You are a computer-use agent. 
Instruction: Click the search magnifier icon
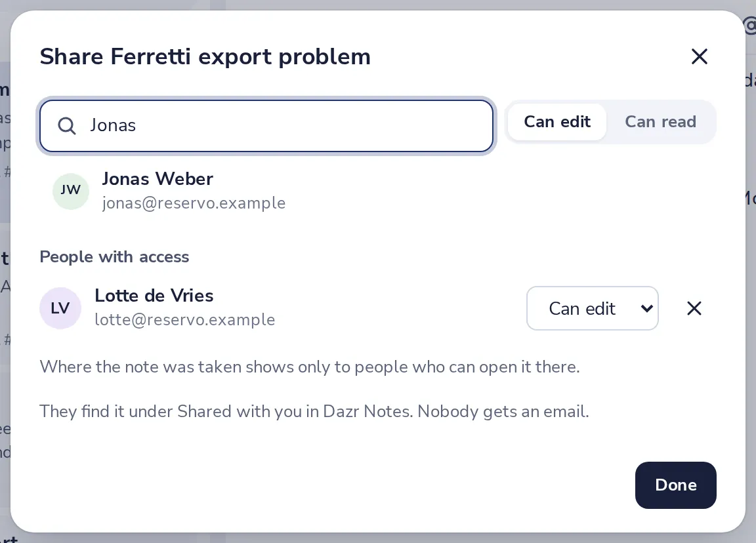[66, 126]
